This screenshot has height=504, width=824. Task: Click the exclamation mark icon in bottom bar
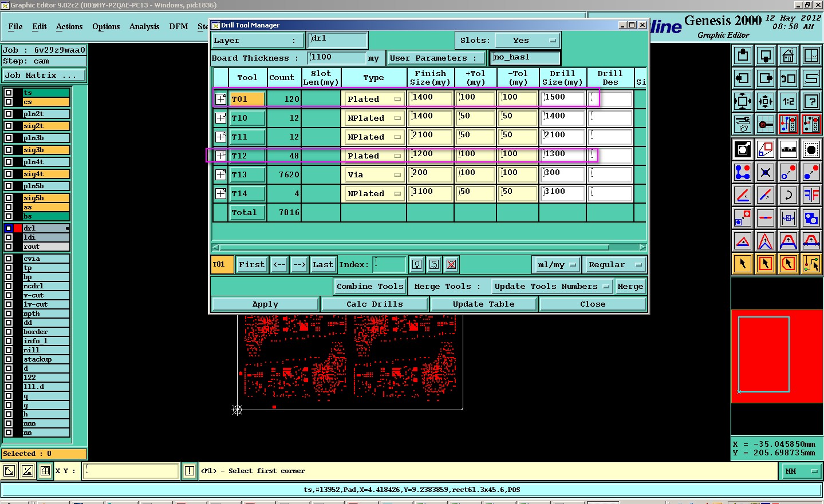tap(190, 471)
